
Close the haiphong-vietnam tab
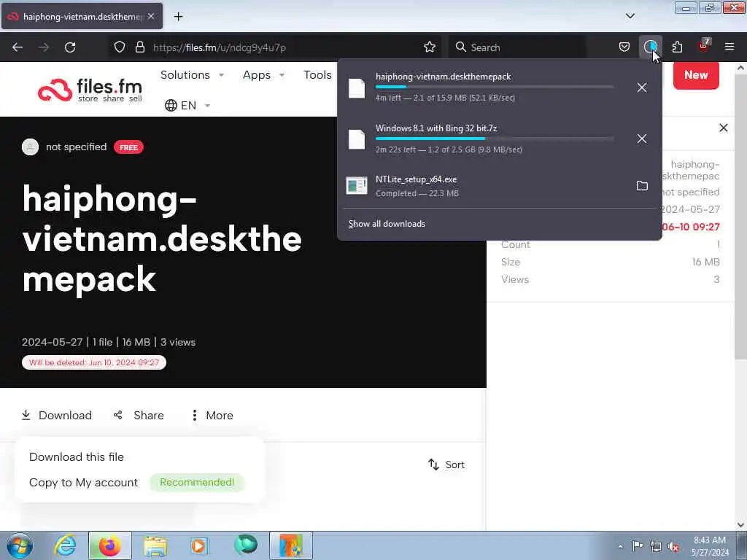[151, 16]
